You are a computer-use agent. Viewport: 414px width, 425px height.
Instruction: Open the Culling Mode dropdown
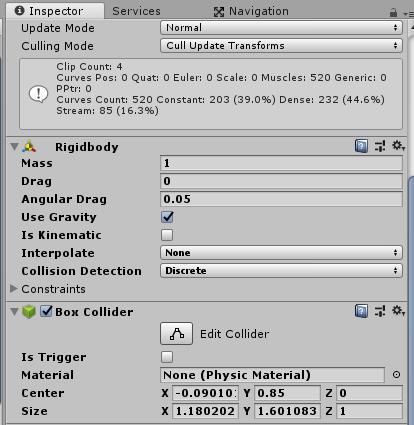click(x=281, y=46)
